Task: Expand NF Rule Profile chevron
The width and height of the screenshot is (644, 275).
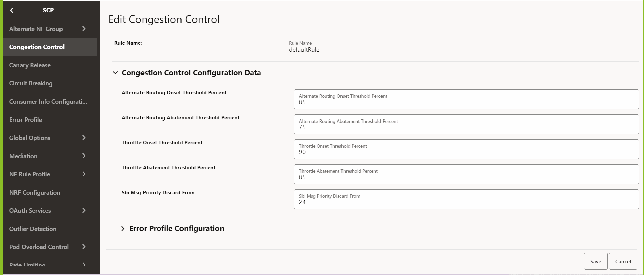Action: tap(84, 174)
